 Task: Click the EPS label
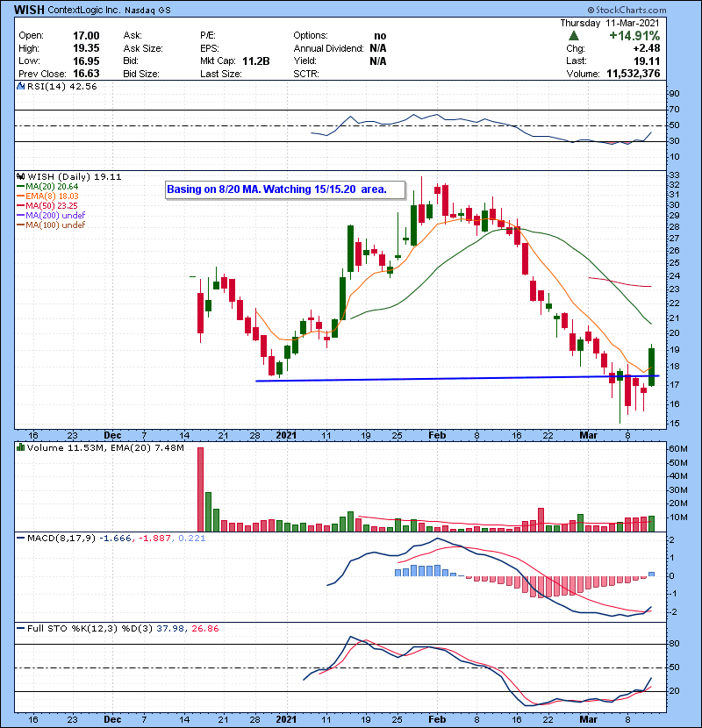pos(210,48)
